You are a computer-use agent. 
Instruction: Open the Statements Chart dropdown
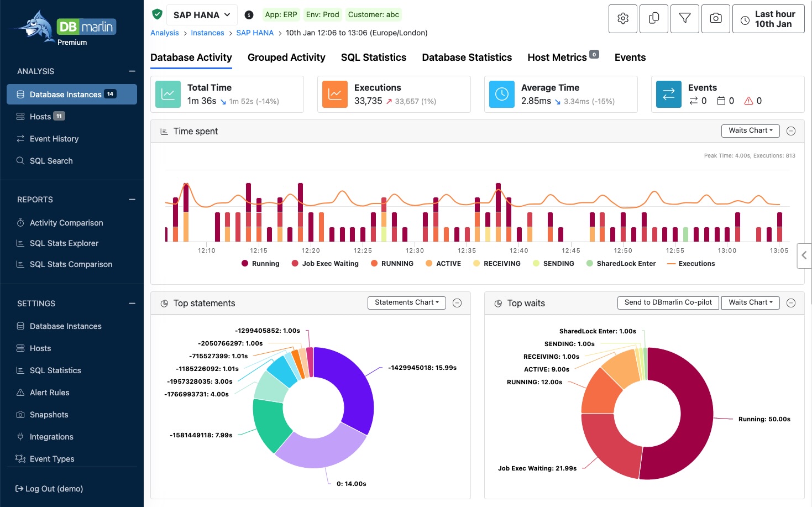point(407,302)
